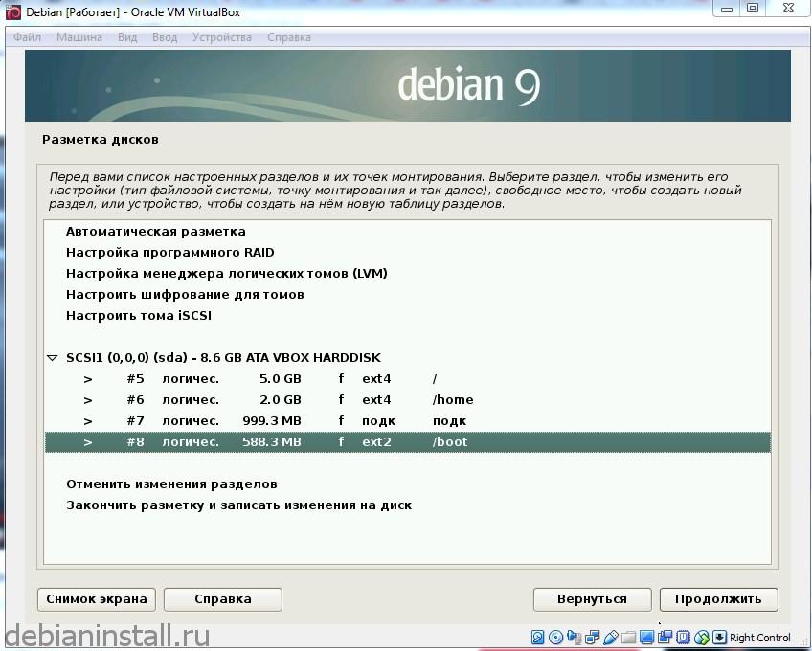Image resolution: width=812 pixels, height=651 pixels.
Task: Click the USB devices status icon
Action: [610, 638]
